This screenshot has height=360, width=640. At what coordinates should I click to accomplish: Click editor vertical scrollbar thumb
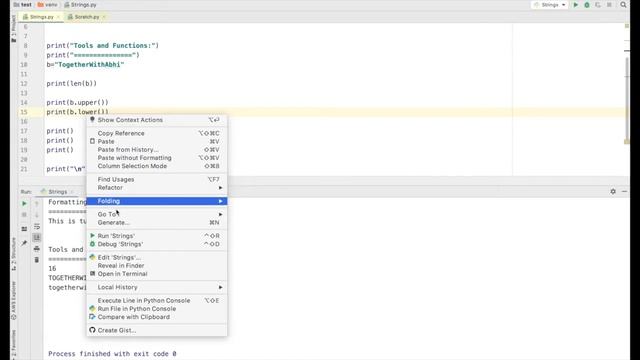point(627,98)
